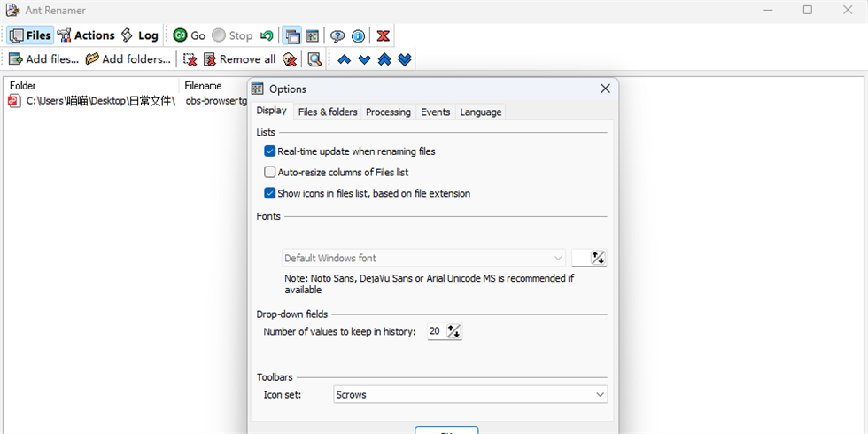868x434 pixels.
Task: Click the red X exit icon
Action: coord(383,35)
